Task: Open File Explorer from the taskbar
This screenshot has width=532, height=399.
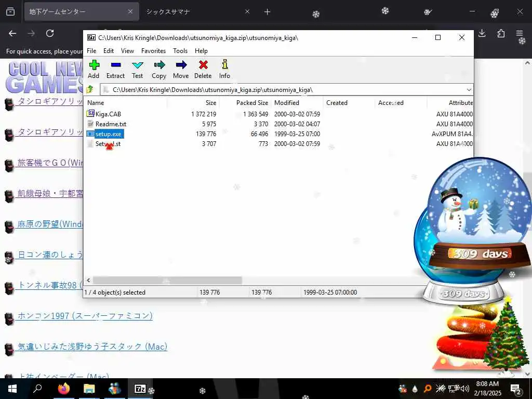Action: coord(89,389)
